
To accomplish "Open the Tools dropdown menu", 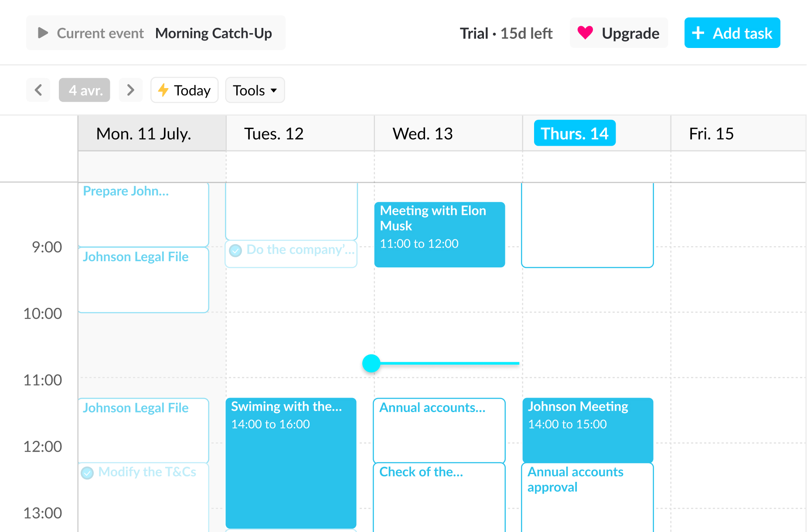I will tap(255, 90).
